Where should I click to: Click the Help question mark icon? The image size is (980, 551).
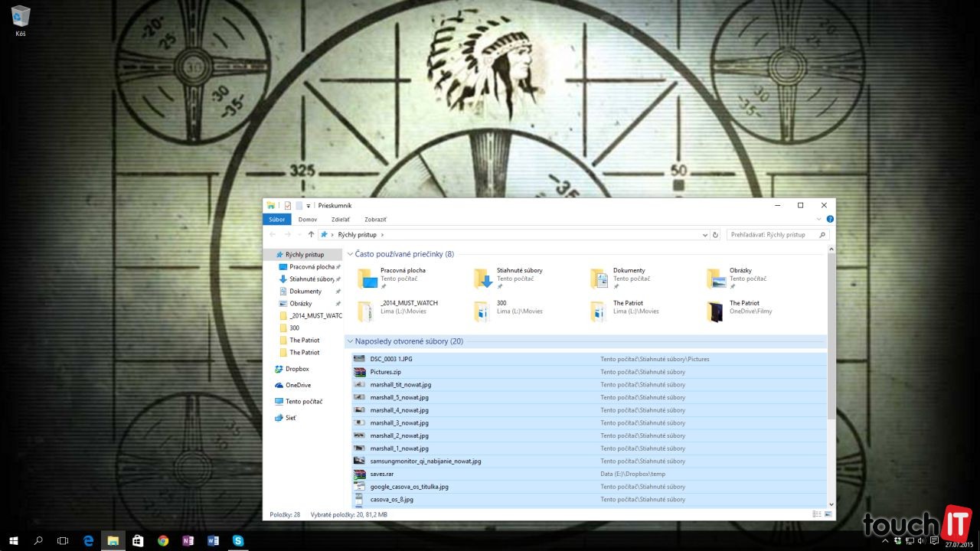[x=830, y=220]
